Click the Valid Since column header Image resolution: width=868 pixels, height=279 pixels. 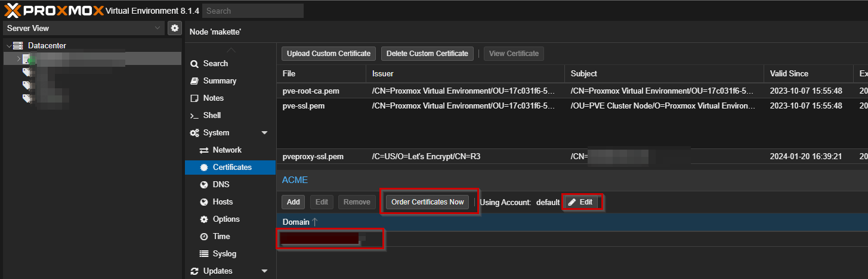808,73
